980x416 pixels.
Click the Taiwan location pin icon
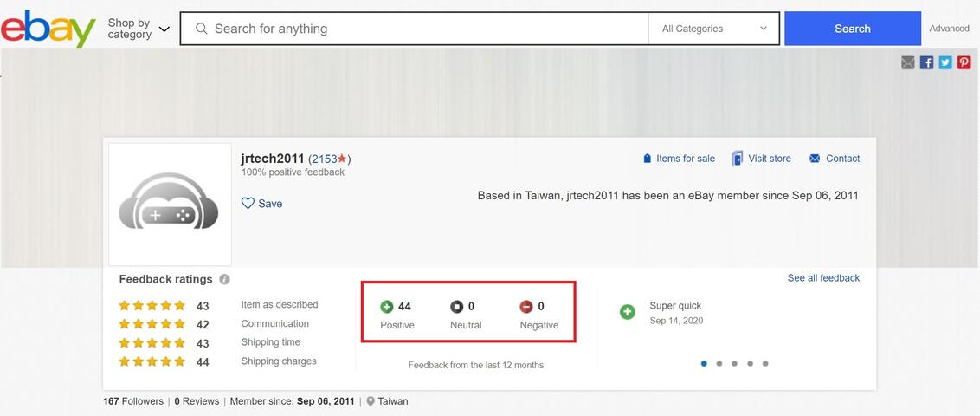pos(371,401)
